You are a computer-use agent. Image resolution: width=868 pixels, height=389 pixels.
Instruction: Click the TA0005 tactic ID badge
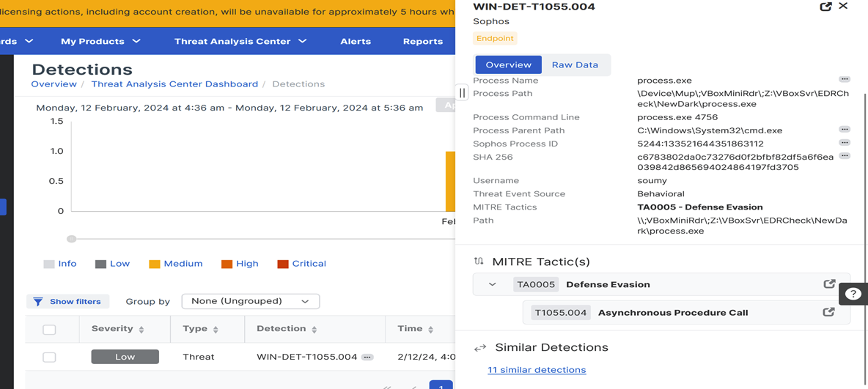536,284
